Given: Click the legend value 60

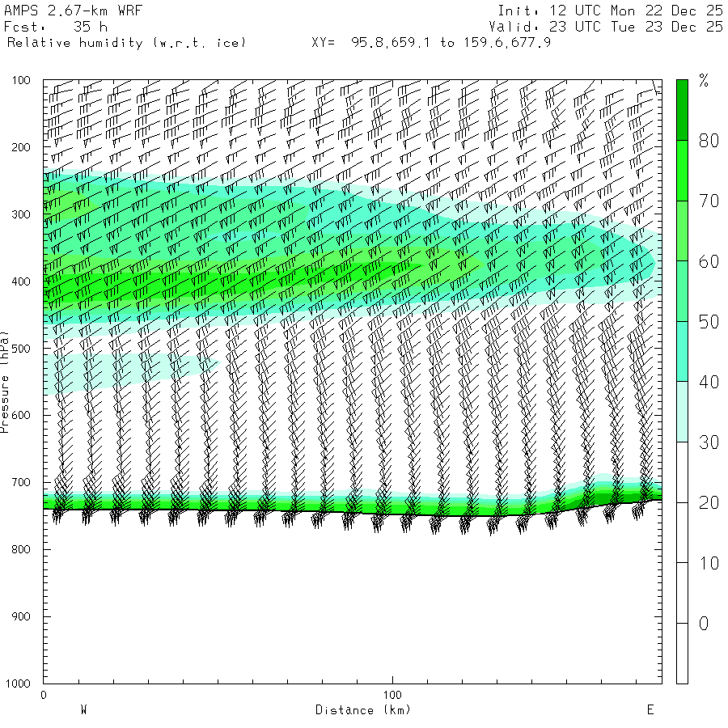Looking at the screenshot, I should [709, 261].
